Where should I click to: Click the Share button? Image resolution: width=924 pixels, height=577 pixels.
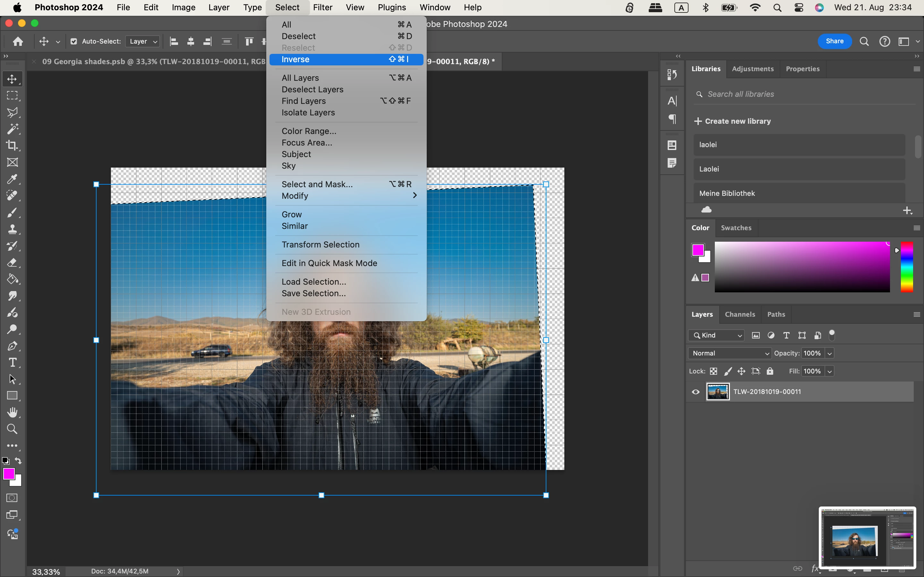tap(834, 41)
